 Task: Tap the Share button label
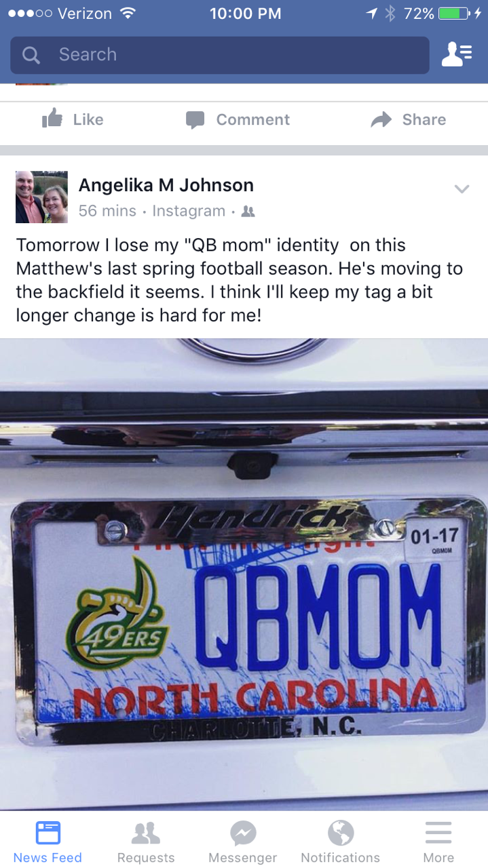point(424,120)
